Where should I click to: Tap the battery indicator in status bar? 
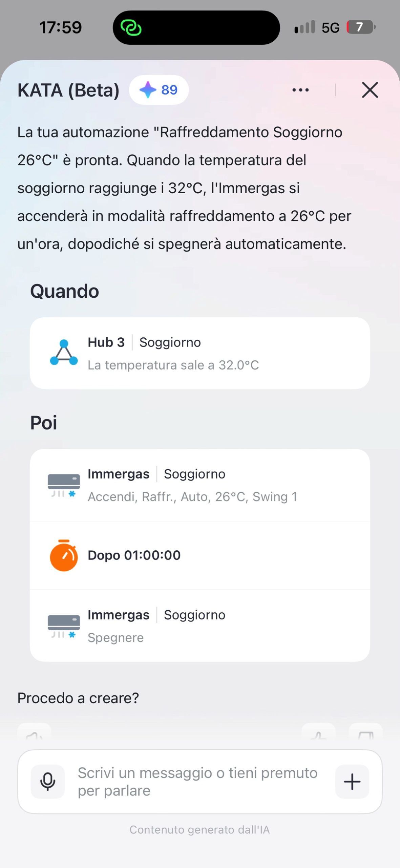tap(361, 27)
